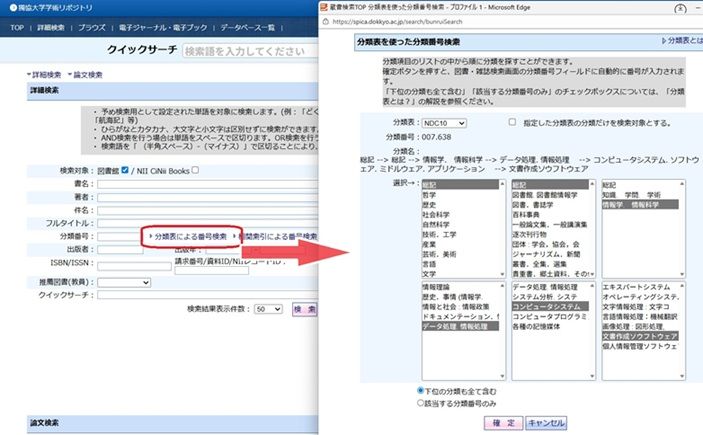The height and width of the screenshot is (435, 703).
Task: Select 言語情報処理:機械翻訳 list item
Action: [x=639, y=316]
